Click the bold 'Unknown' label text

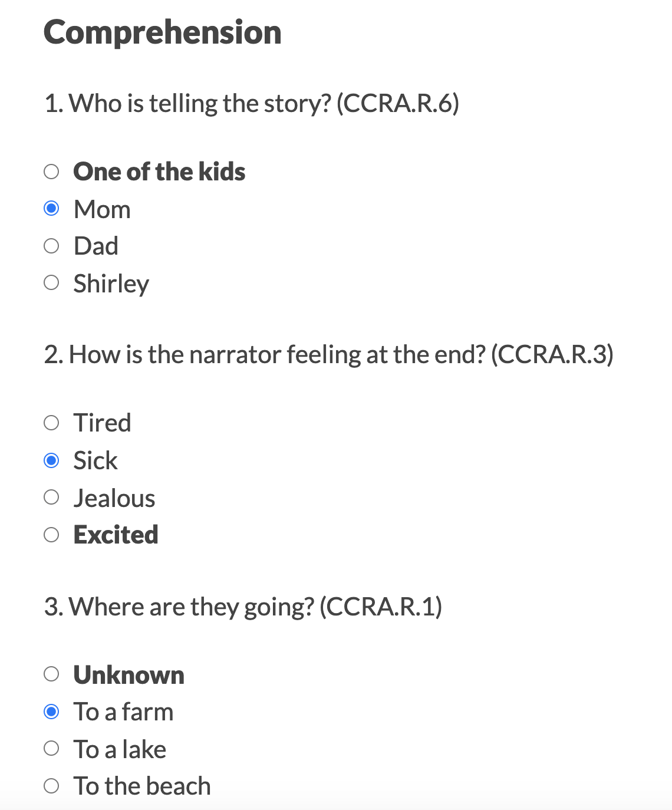point(129,675)
